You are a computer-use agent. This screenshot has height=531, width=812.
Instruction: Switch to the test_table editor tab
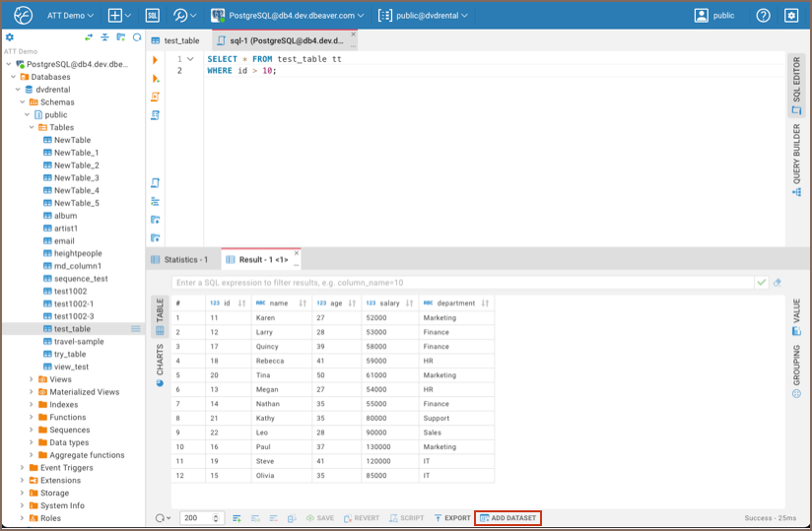click(x=175, y=41)
